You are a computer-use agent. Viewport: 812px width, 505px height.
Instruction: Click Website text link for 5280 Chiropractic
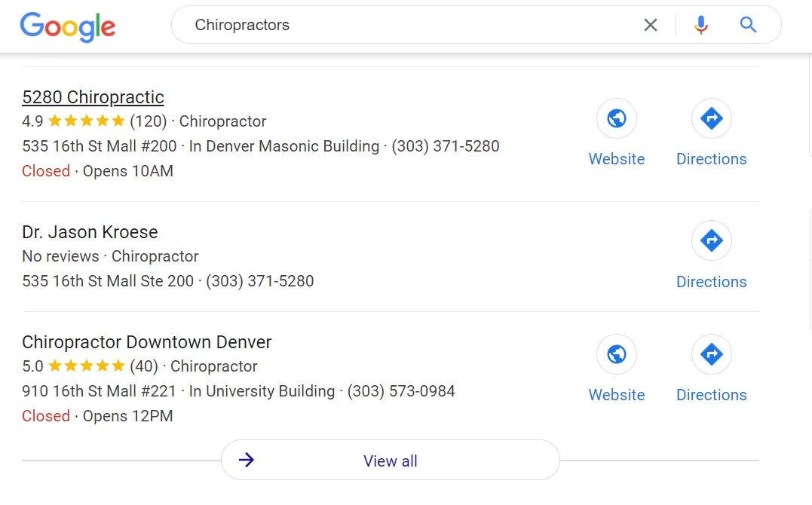(617, 159)
